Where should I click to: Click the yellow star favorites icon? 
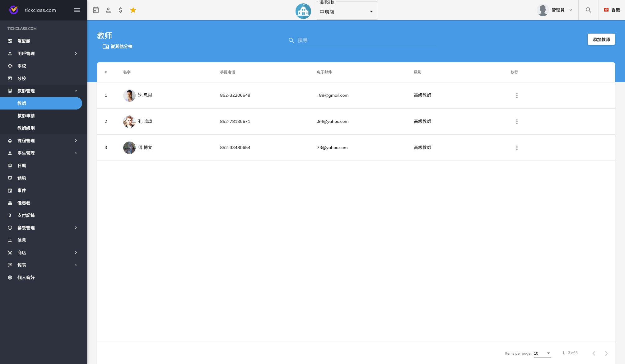point(133,10)
